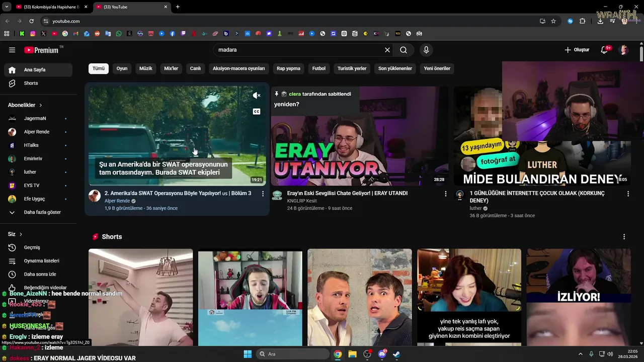Image resolution: width=644 pixels, height=362 pixels.
Task: Open Chrome extensions puzzle icon
Action: point(583,21)
